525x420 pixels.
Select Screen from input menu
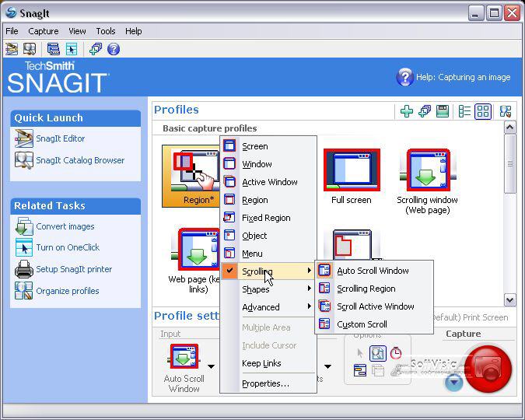[268, 146]
